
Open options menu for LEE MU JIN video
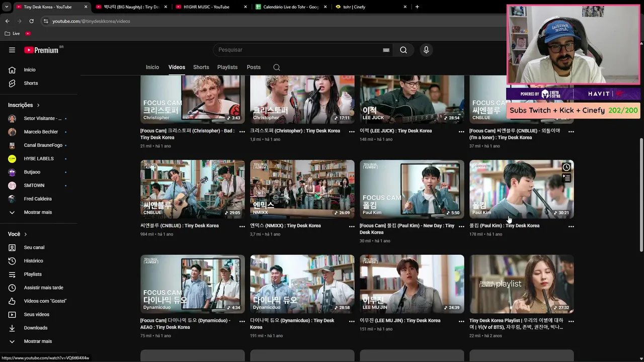461,321
